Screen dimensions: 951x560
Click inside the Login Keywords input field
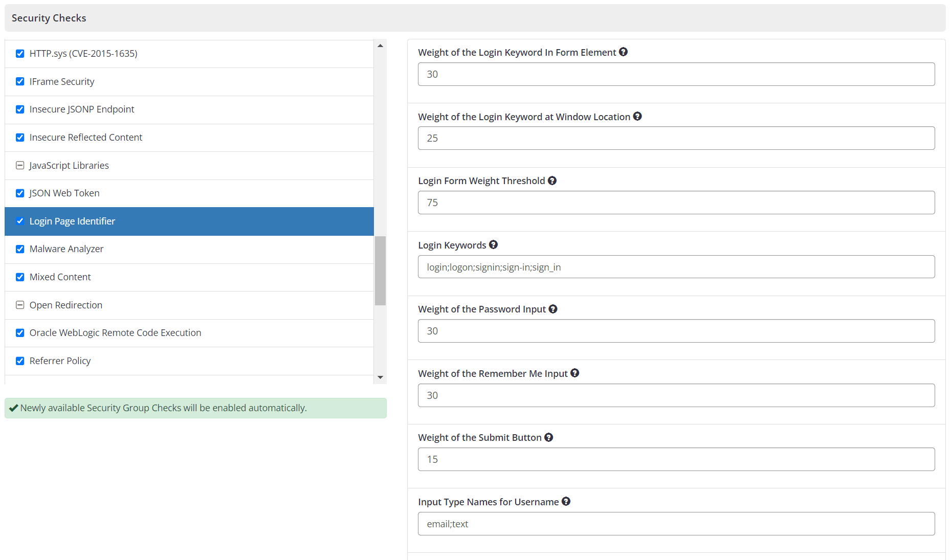[676, 266]
